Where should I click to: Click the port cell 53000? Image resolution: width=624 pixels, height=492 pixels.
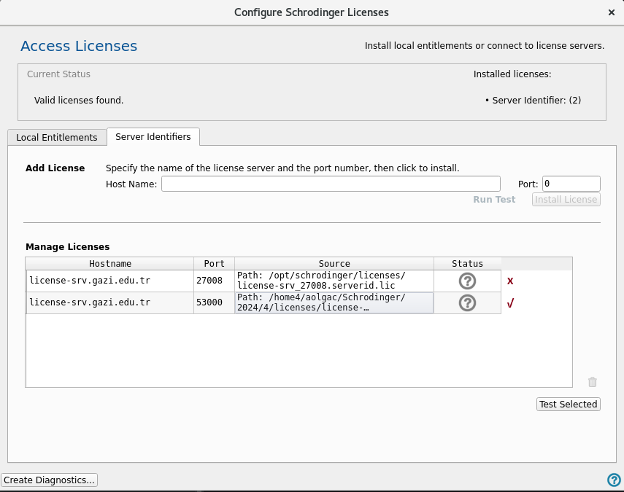[x=214, y=303]
